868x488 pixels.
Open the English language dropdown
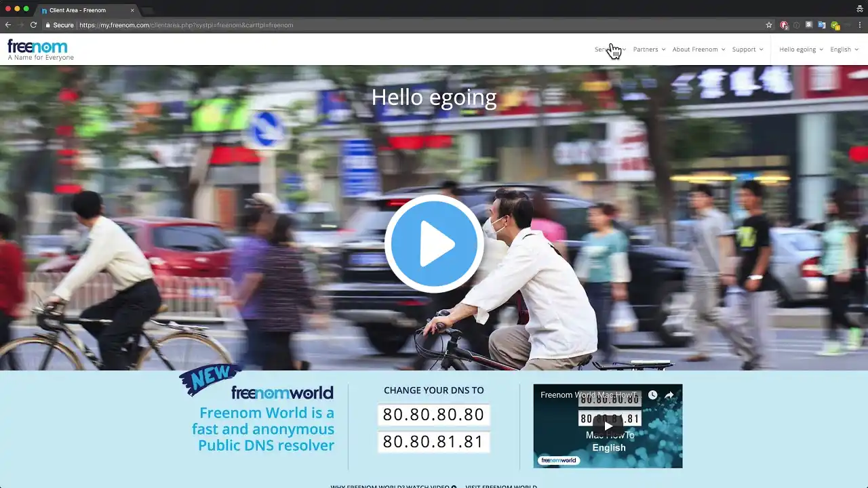coord(844,49)
